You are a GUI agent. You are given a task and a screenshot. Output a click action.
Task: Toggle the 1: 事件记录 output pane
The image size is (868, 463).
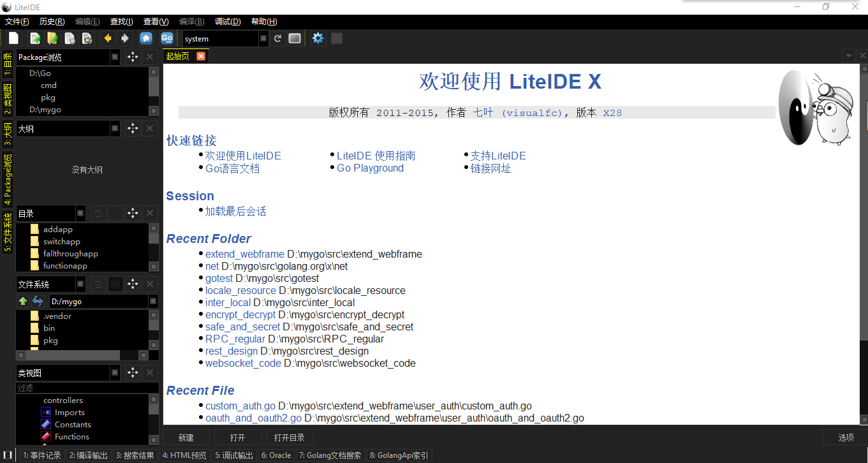tap(42, 455)
